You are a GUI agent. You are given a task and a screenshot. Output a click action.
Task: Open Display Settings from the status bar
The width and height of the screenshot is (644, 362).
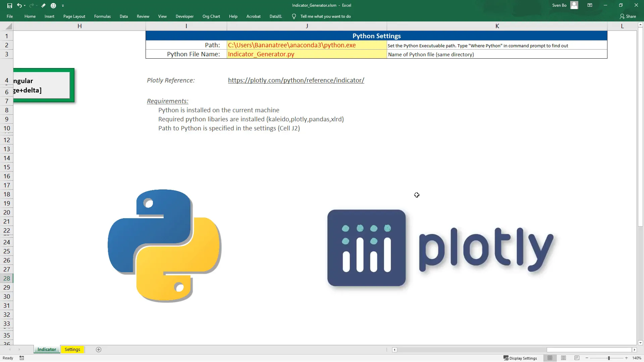click(x=520, y=358)
